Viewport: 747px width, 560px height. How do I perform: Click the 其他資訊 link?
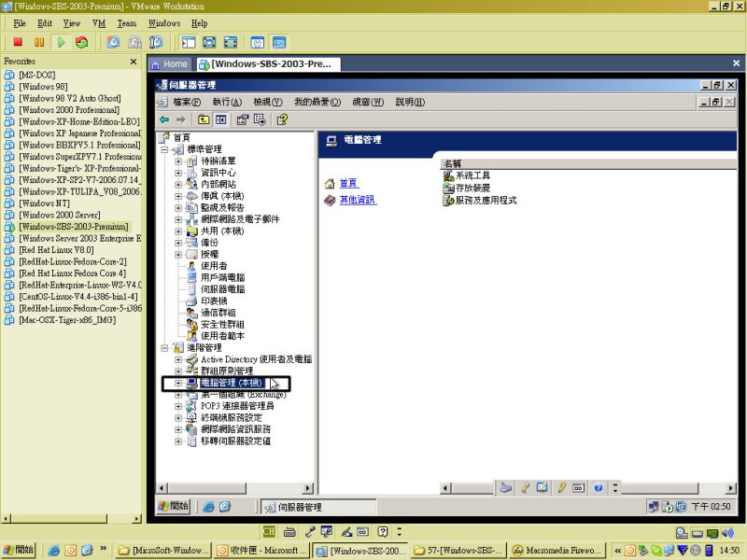point(358,200)
